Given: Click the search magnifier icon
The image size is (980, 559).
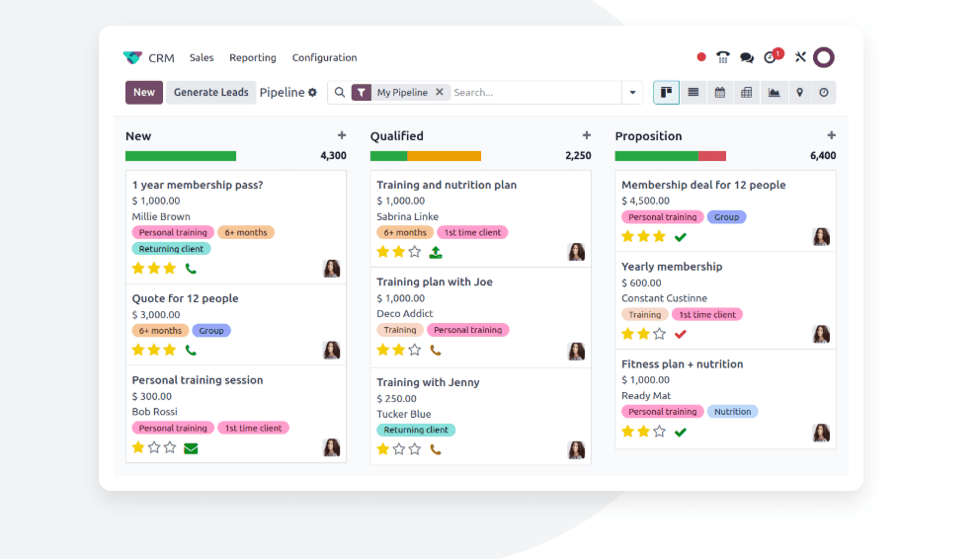Looking at the screenshot, I should tap(340, 93).
